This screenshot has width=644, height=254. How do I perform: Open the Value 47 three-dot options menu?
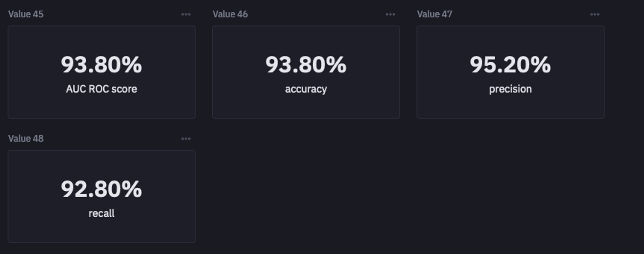point(595,14)
